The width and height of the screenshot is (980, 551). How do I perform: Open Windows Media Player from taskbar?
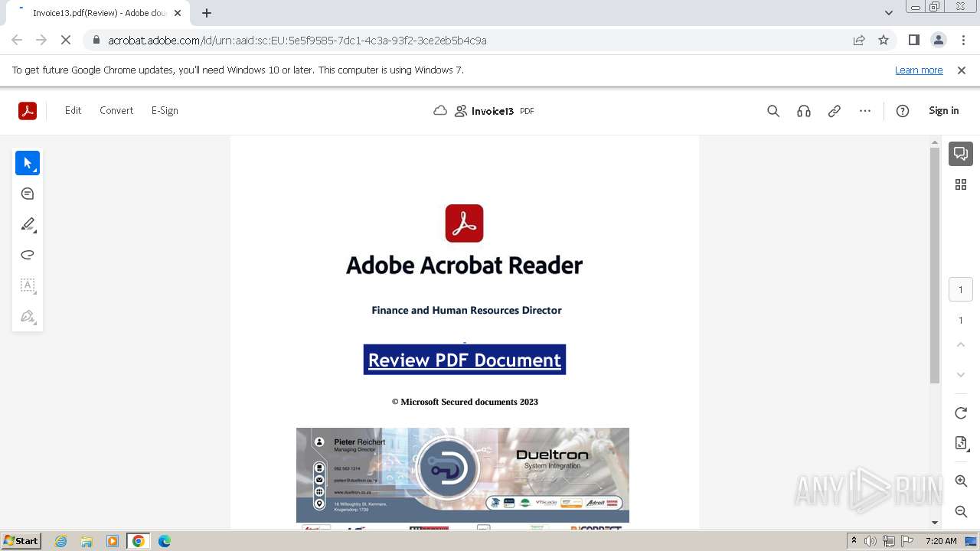pos(113,541)
